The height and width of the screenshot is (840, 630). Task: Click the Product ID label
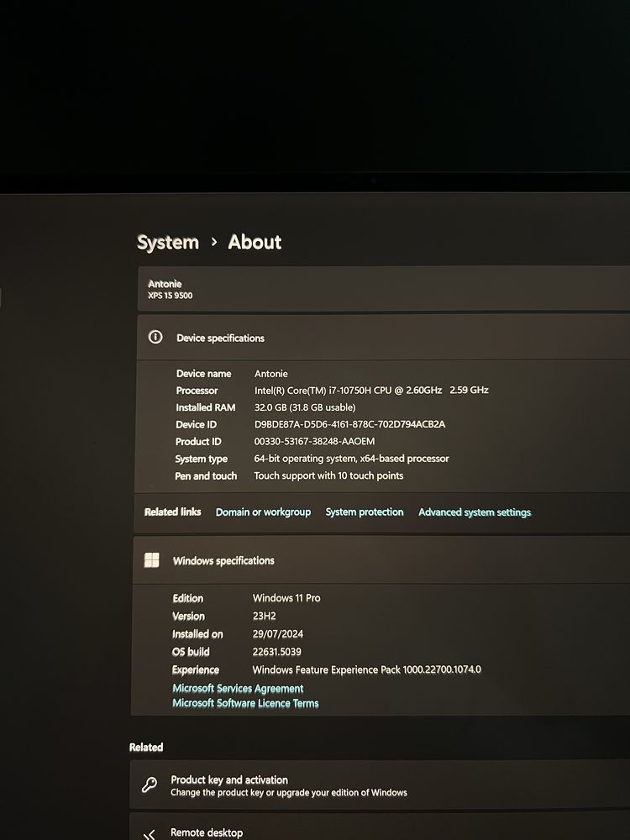[198, 442]
